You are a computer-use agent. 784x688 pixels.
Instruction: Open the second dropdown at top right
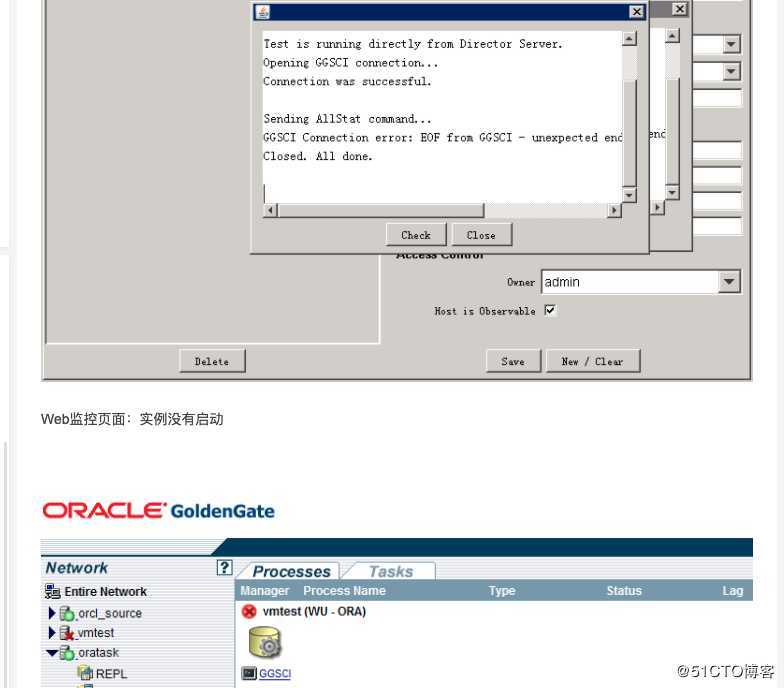[731, 72]
